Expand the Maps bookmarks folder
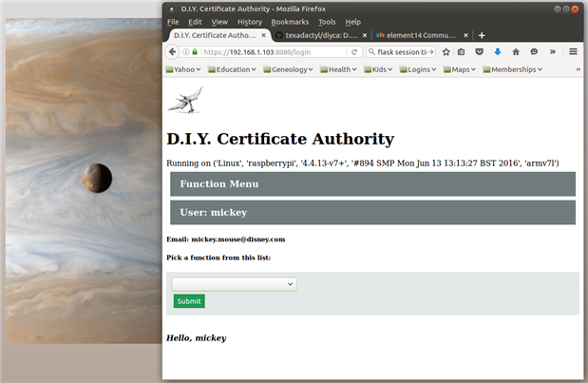This screenshot has height=383, width=588. tap(460, 69)
